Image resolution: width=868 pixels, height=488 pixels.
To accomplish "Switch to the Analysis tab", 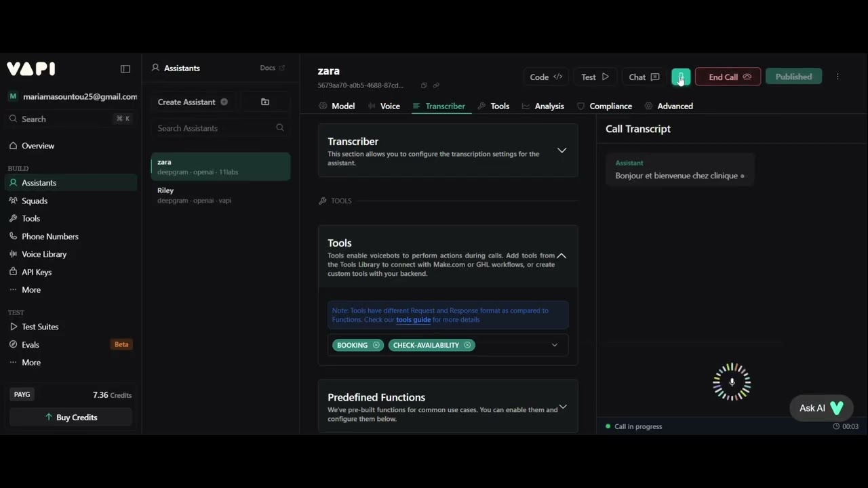I will click(542, 106).
